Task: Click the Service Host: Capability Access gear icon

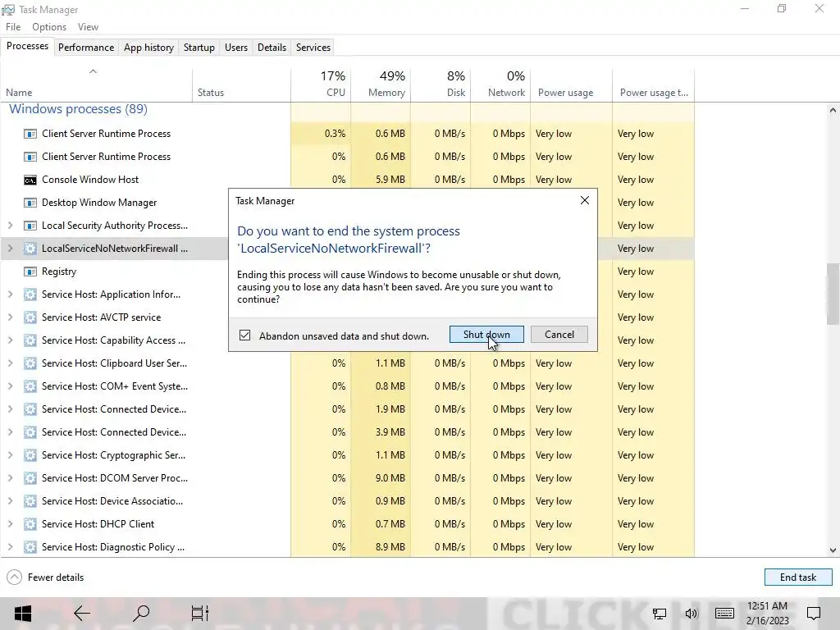Action: 30,340
